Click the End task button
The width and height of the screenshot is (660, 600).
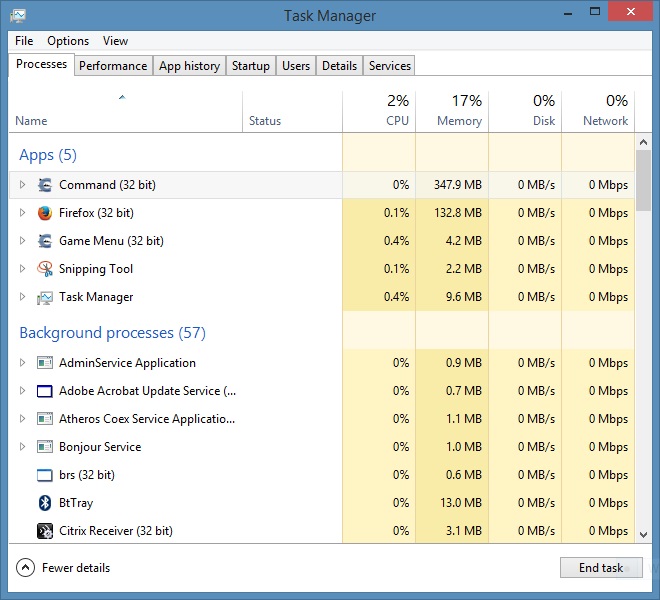[601, 568]
